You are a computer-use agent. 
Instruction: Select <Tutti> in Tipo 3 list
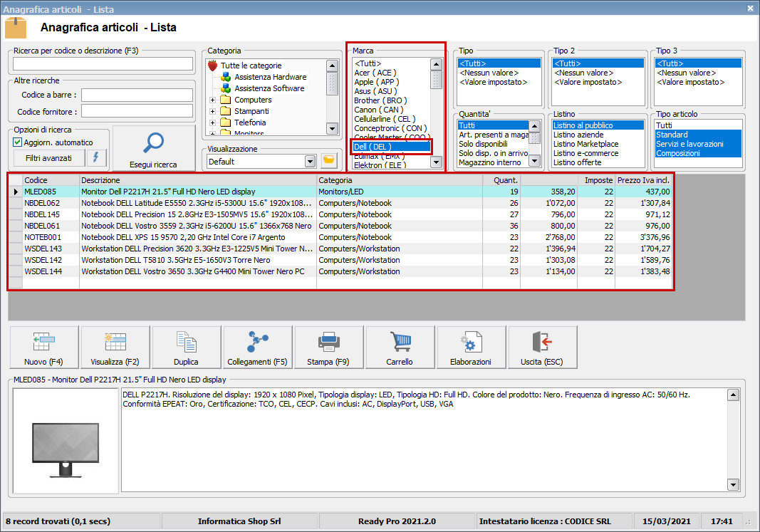point(698,63)
